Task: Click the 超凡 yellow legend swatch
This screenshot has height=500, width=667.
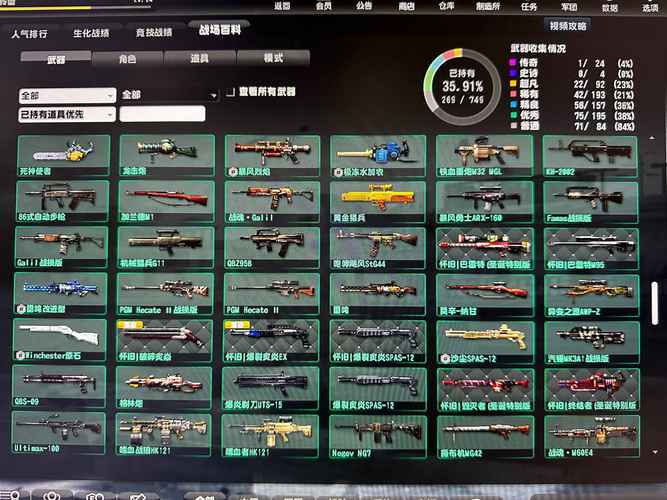Action: [513, 84]
